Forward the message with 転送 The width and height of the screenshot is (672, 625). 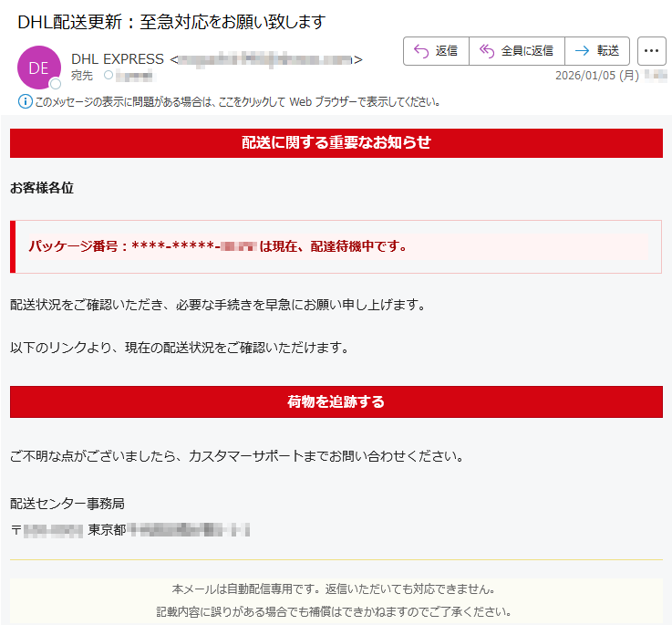coord(597,51)
